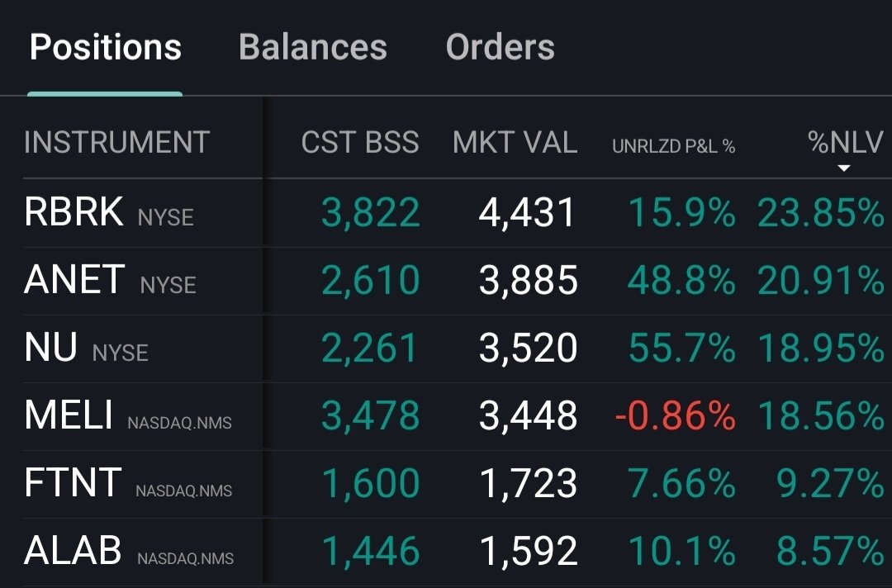Click MELI cost basis 3,478

tap(370, 416)
